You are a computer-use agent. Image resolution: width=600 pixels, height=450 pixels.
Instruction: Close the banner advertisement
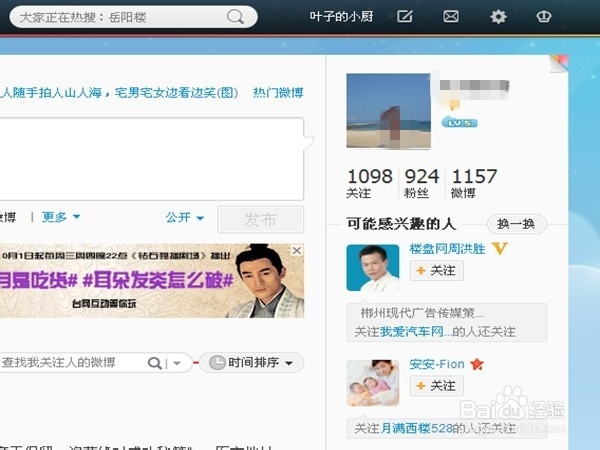coord(297,251)
